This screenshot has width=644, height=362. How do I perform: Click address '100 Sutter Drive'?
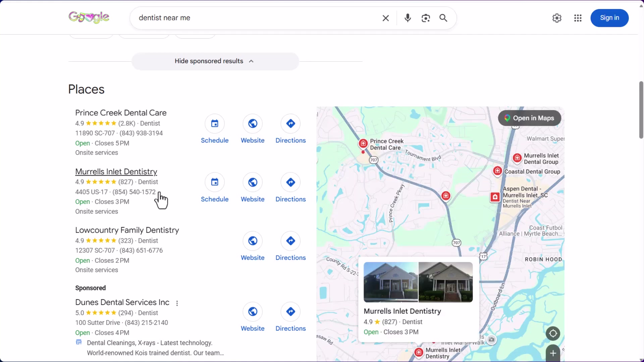click(x=98, y=323)
